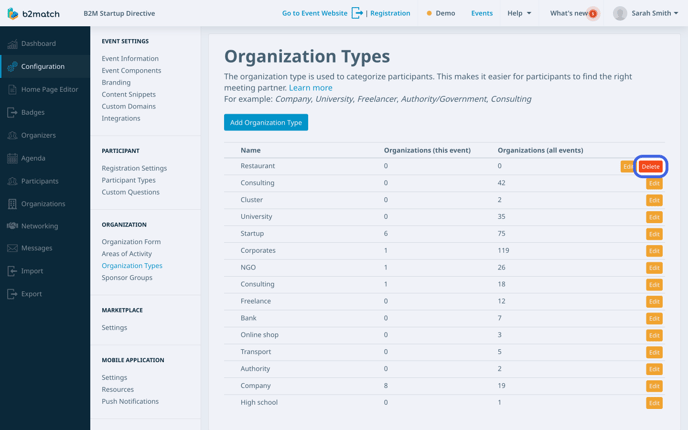Edit the Freelance organization type

pos(654,301)
